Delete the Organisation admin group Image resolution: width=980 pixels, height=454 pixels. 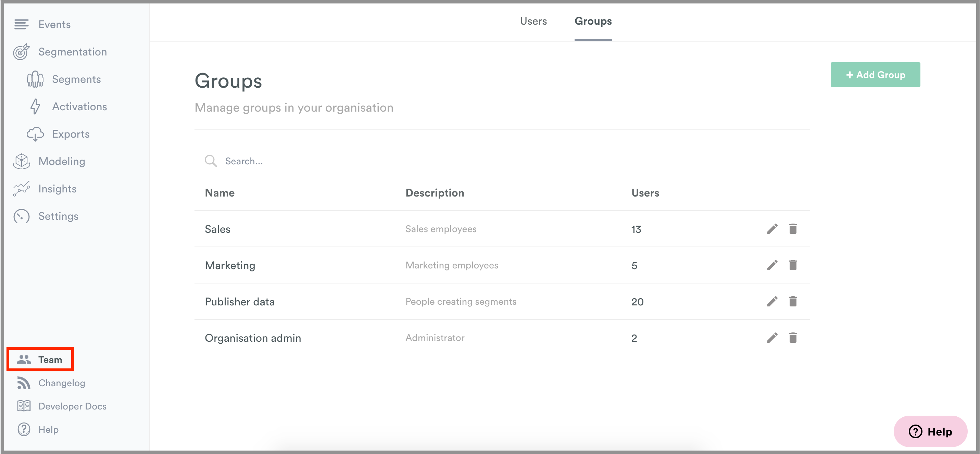(793, 338)
